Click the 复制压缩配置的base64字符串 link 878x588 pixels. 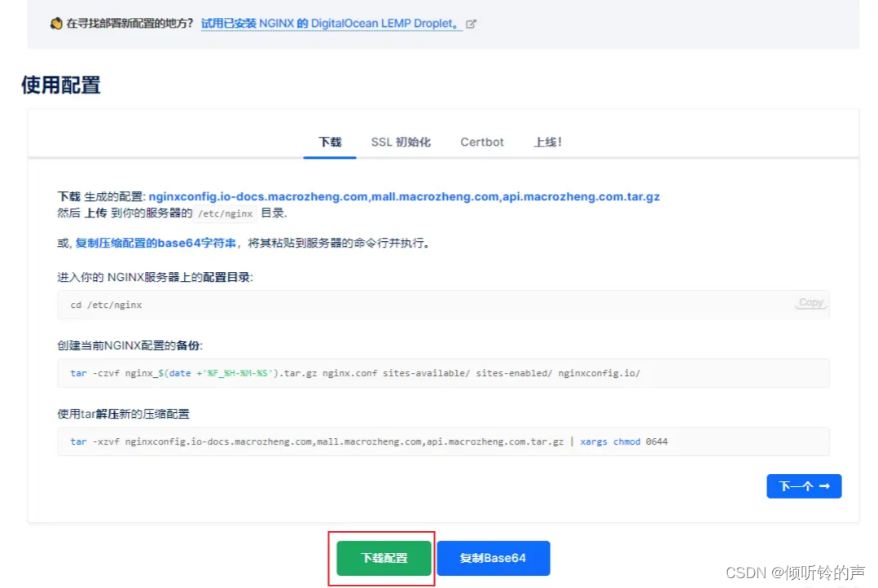pyautogui.click(x=156, y=243)
